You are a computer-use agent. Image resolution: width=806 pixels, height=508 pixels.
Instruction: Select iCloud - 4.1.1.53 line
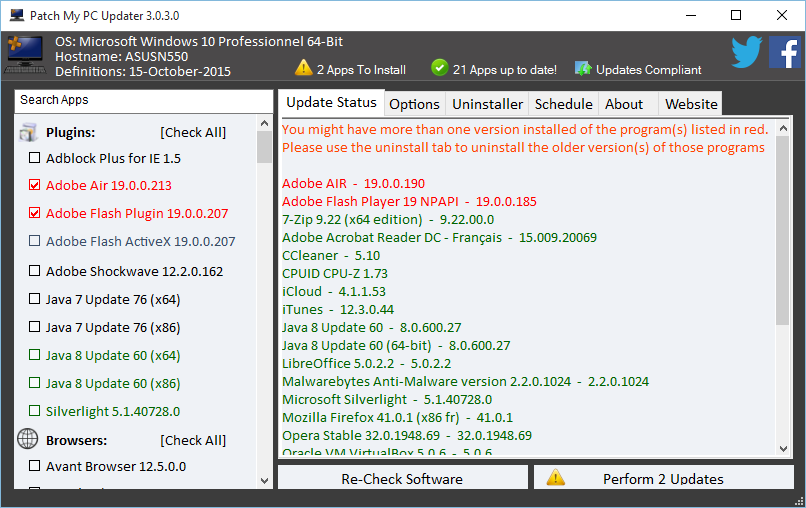334,291
